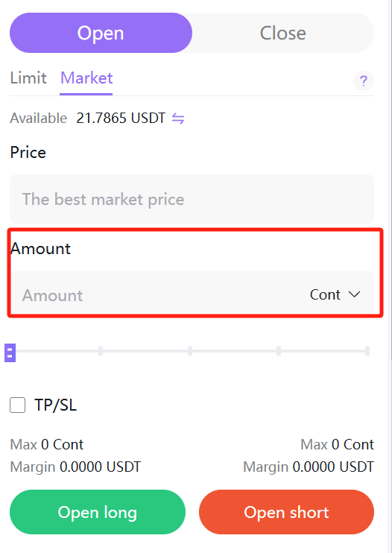Set slider to the 25% tick mark
The height and width of the screenshot is (553, 392).
pos(101,351)
